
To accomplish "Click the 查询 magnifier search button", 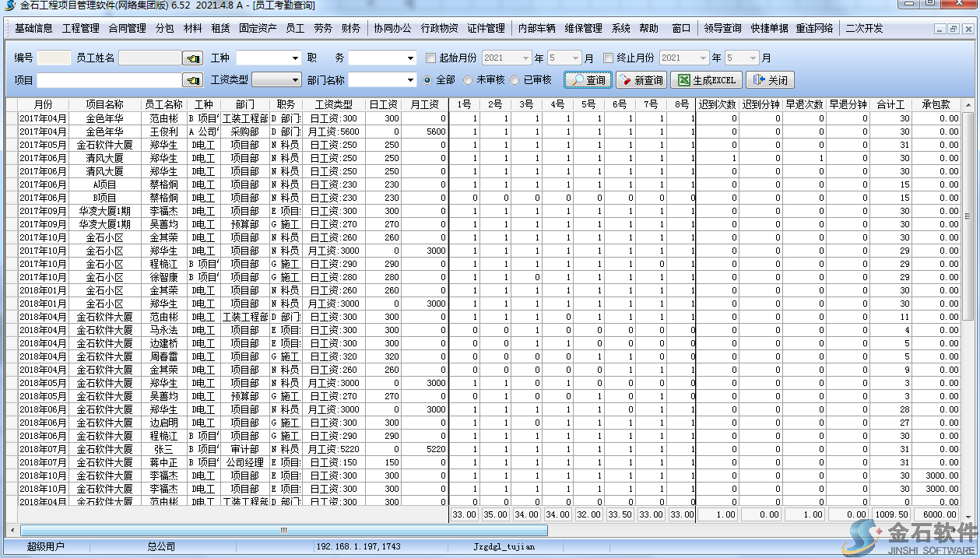I will (x=588, y=80).
